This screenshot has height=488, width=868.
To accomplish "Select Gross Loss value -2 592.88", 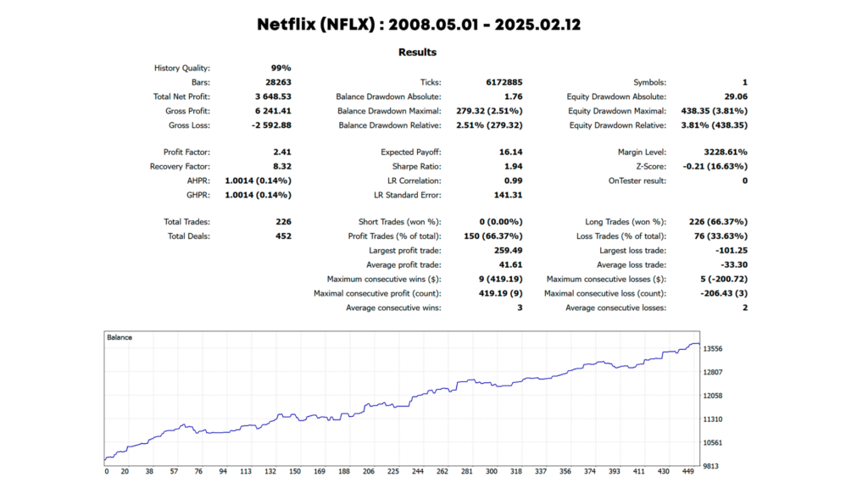I will (x=271, y=125).
